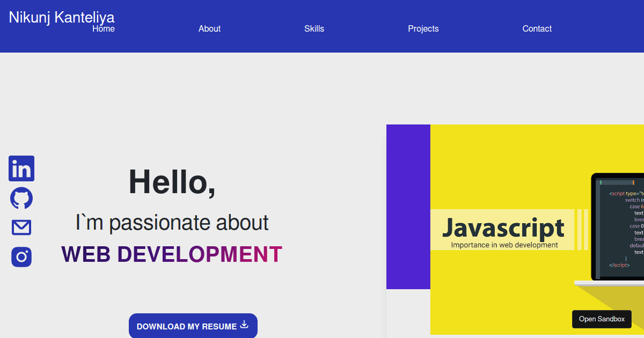Open the About section from navbar
This screenshot has width=644, height=338.
point(209,28)
